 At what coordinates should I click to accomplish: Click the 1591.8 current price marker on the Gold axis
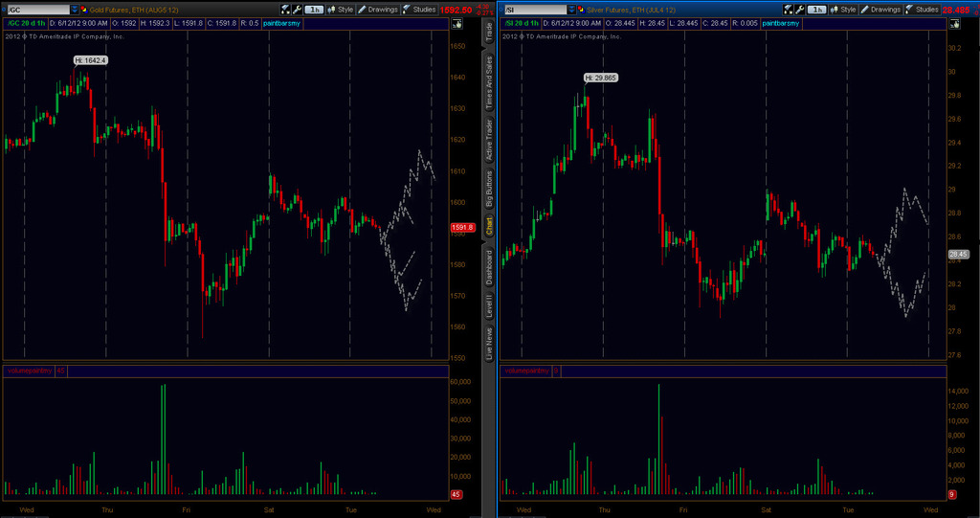click(x=463, y=228)
